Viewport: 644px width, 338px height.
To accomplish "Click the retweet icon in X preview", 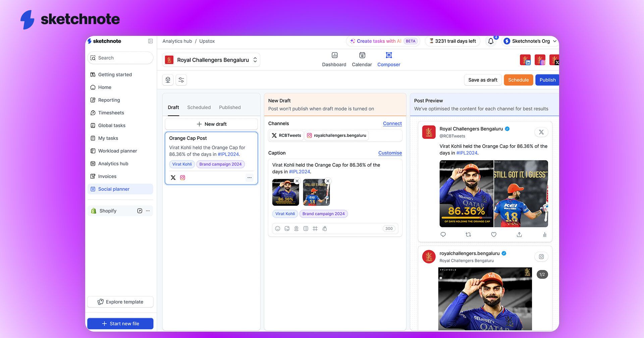I will pyautogui.click(x=469, y=235).
